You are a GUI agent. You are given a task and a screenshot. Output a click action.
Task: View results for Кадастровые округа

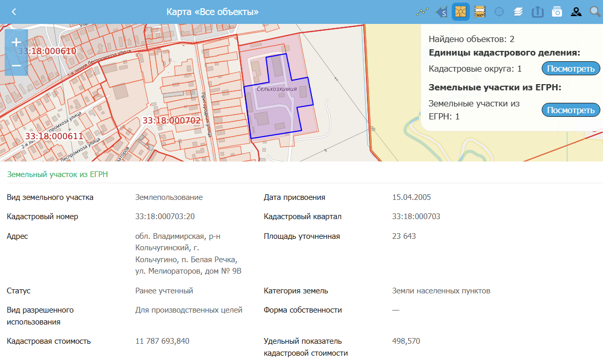[x=571, y=69]
